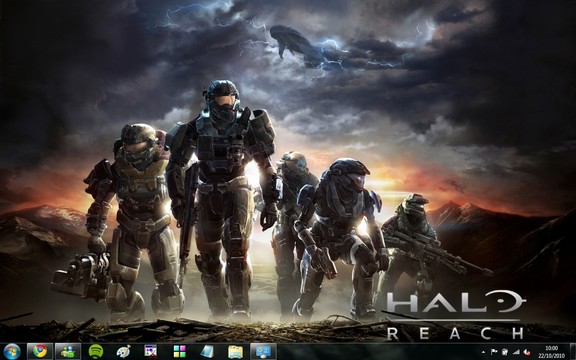The width and height of the screenshot is (576, 360).
Task: Launch the Snipping Tool with scissors icon
Action: pyautogui.click(x=151, y=352)
